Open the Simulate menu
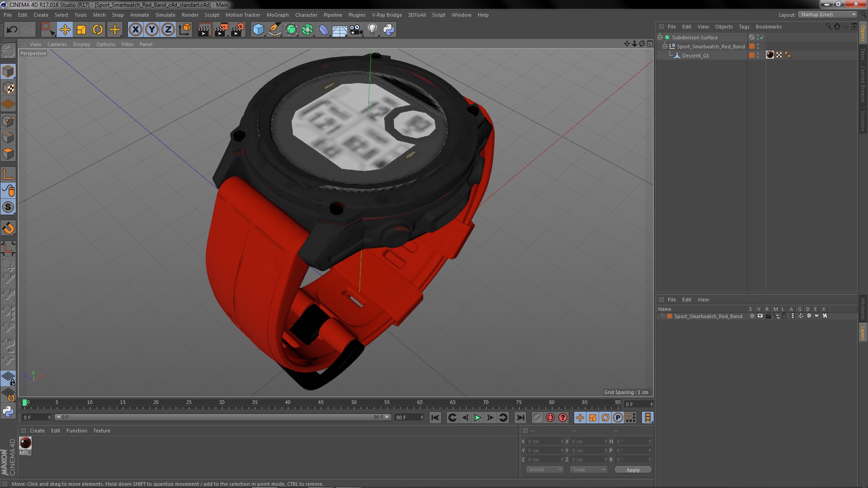Screen dimensions: 868x488 coord(165,15)
